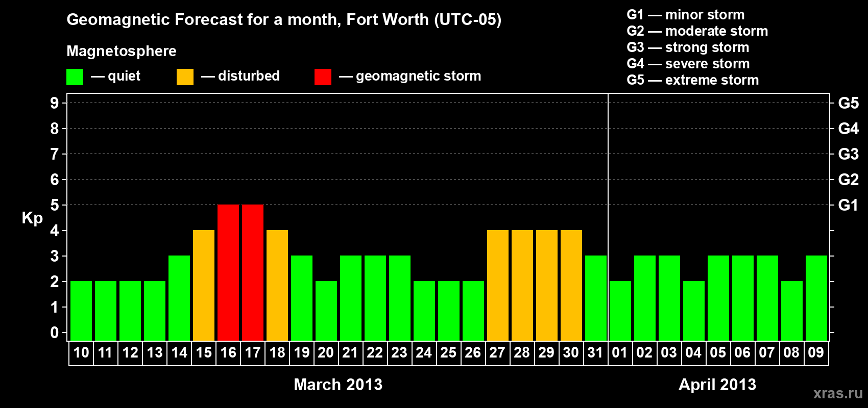
Task: Select the green bar for March 31
Action: point(596,298)
